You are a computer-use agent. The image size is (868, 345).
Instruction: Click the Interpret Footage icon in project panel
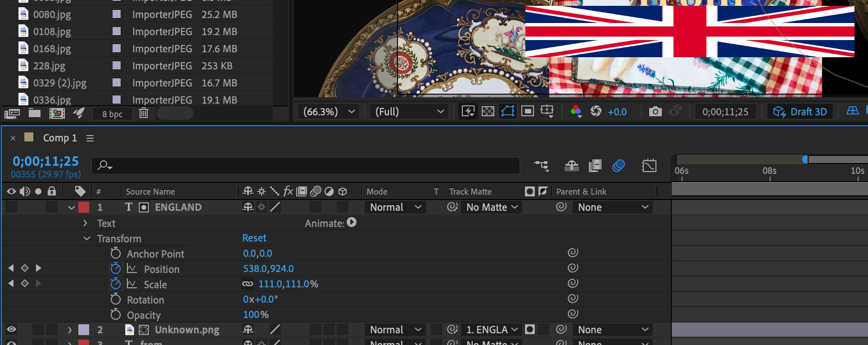tap(12, 113)
